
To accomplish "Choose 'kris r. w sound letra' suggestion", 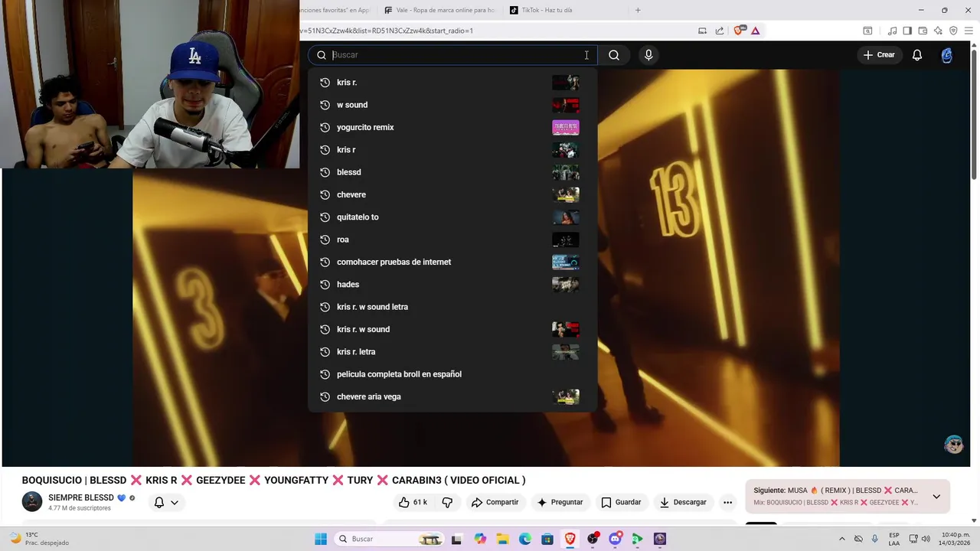I will click(x=452, y=307).
